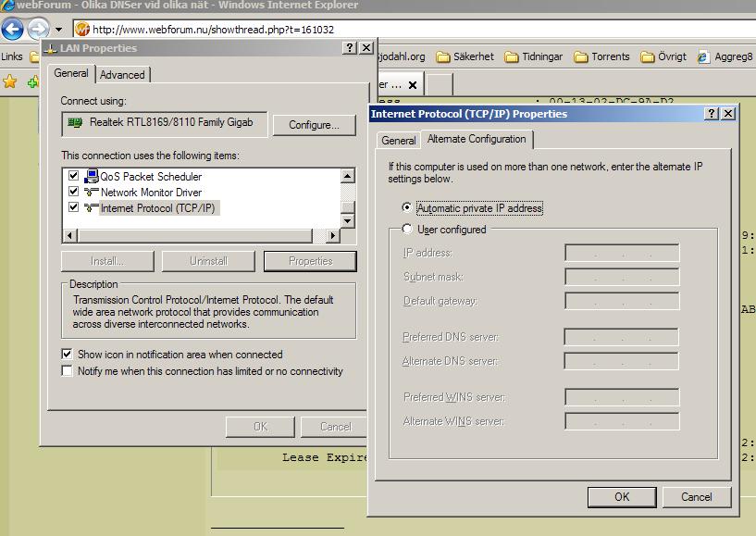
Task: Click Cancel in the TCP/IP Properties dialog
Action: (x=697, y=497)
